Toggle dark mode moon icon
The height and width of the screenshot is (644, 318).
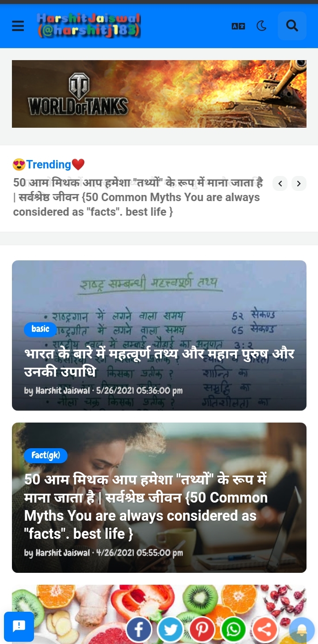[261, 26]
